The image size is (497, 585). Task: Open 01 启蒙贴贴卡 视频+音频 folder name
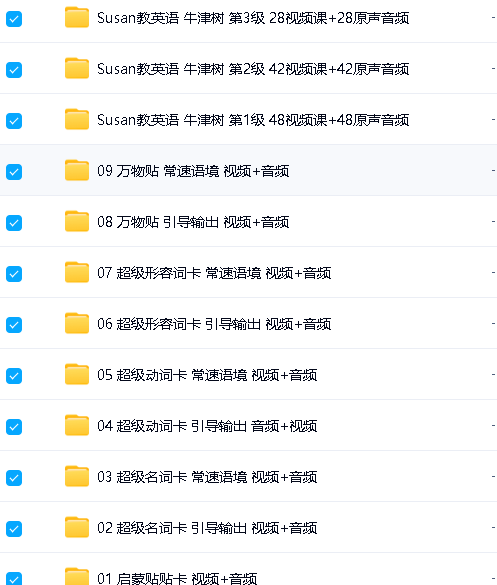[x=177, y=579]
